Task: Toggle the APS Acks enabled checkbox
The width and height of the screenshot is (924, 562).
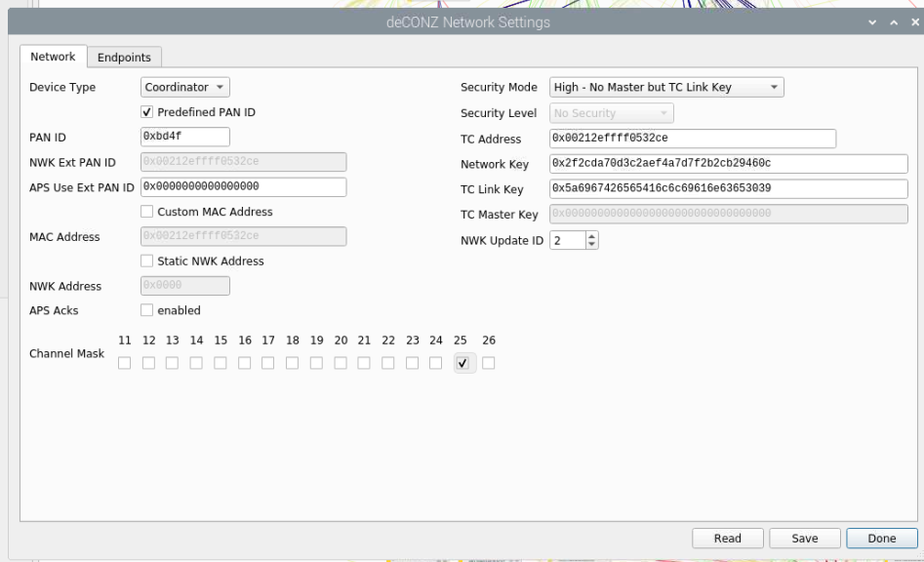Action: point(146,310)
